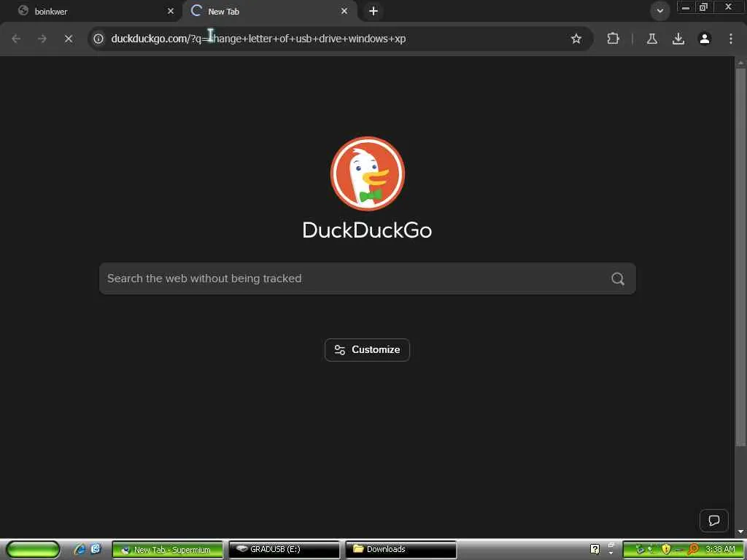Screen dimensions: 747x560
Task: Launch the second quick launch browser icon
Action: (96, 549)
